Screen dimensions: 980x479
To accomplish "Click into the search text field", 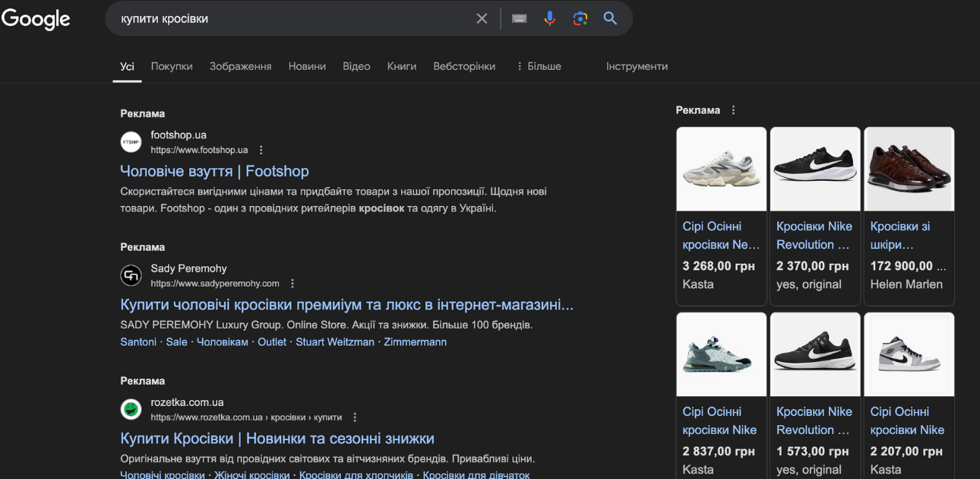I will tap(289, 18).
